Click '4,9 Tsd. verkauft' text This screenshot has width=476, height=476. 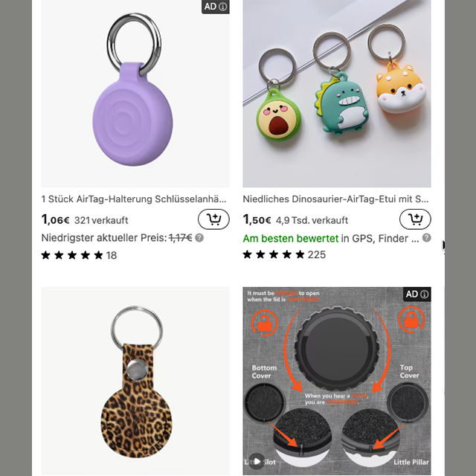click(312, 220)
